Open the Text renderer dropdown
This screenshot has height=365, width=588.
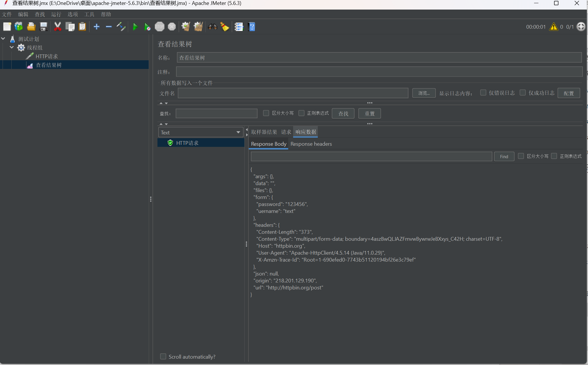(201, 132)
